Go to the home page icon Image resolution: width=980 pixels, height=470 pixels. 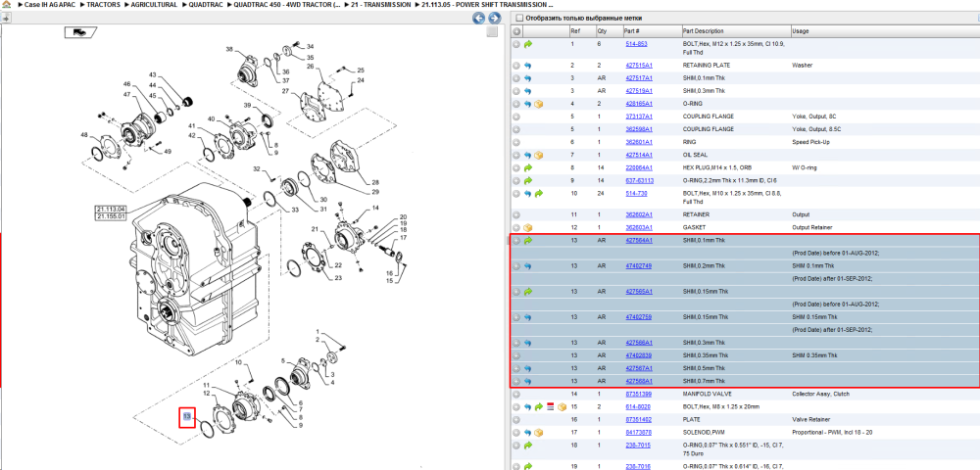6,4
